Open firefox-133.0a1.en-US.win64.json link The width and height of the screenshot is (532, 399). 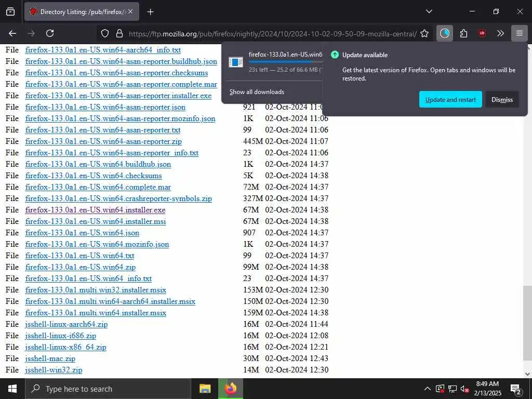coord(82,233)
